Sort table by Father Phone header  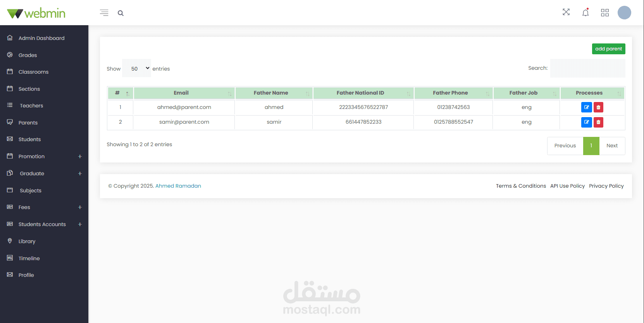pyautogui.click(x=453, y=93)
